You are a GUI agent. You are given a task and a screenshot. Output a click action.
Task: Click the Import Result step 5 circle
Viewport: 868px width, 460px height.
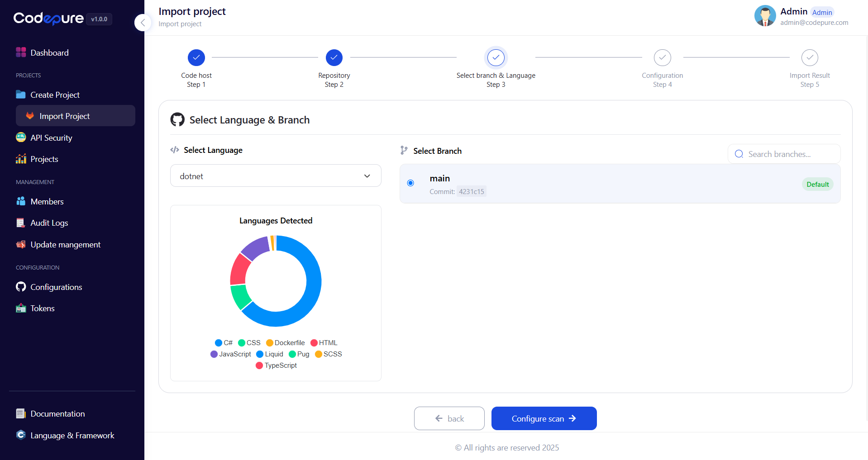(x=810, y=57)
